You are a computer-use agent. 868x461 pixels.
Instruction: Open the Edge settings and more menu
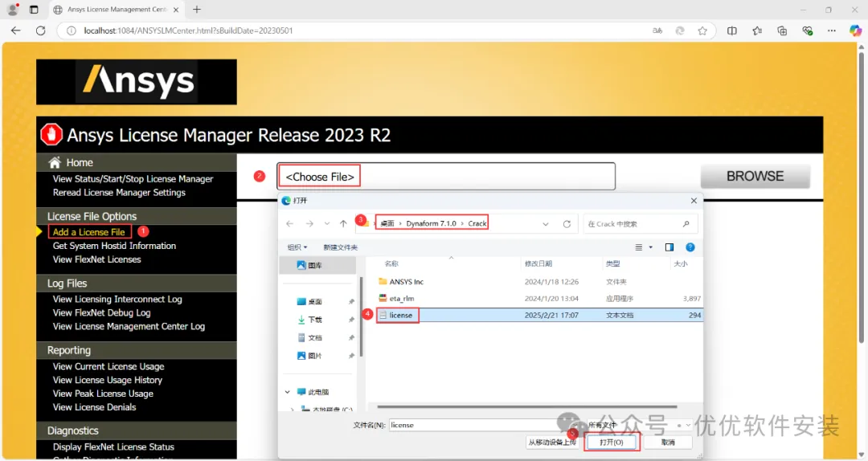pyautogui.click(x=832, y=31)
